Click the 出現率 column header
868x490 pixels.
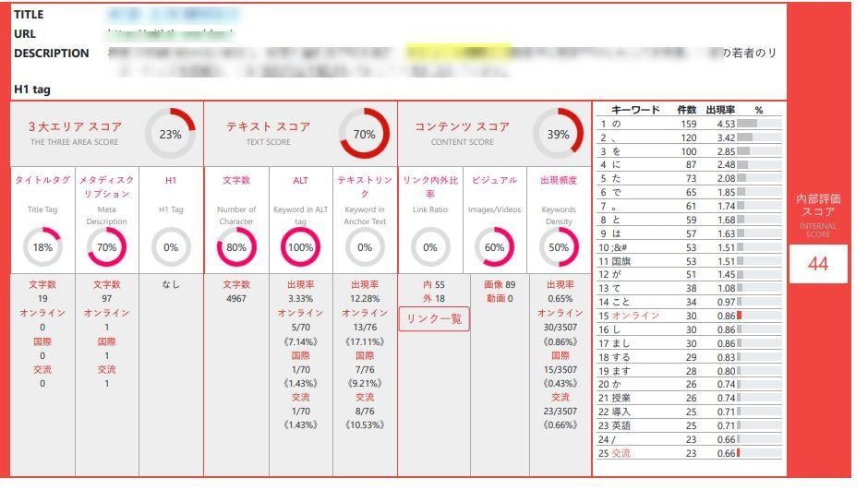pyautogui.click(x=720, y=110)
